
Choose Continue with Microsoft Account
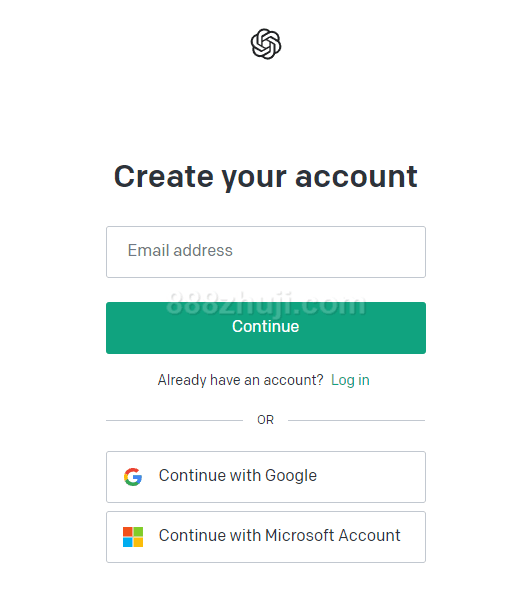click(266, 537)
